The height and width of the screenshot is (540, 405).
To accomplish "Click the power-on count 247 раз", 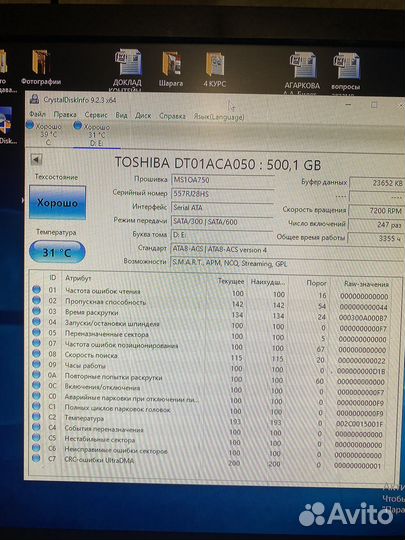I will point(376,225).
